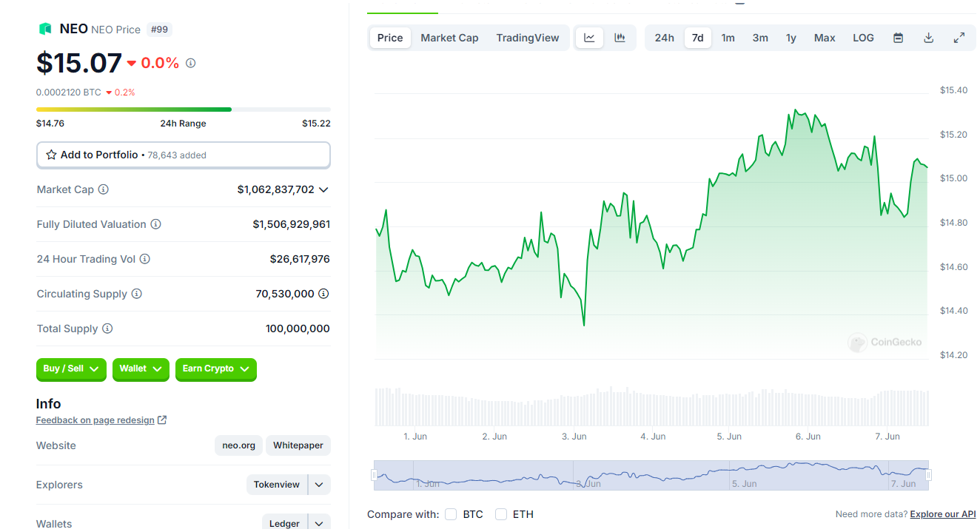Open Wallet dropdown button
Viewport: 980px width, 532px height.
click(x=141, y=369)
